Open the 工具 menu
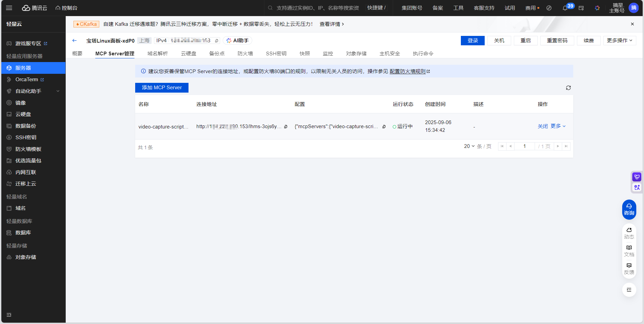Image resolution: width=644 pixels, height=324 pixels. coord(459,8)
